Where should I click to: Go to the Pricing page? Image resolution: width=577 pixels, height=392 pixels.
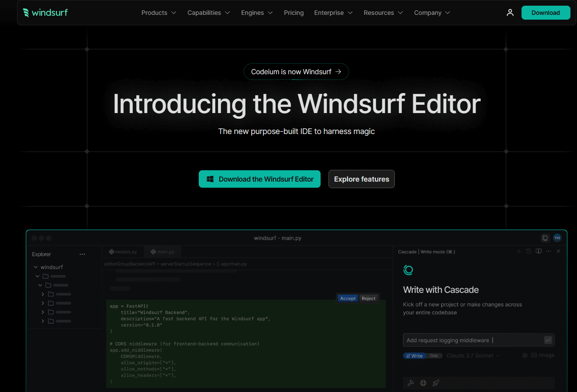point(294,13)
